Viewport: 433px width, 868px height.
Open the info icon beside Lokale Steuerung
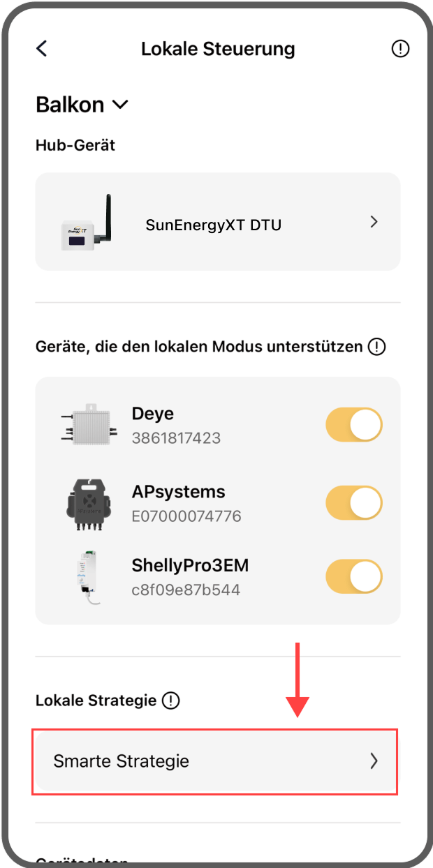point(400,49)
